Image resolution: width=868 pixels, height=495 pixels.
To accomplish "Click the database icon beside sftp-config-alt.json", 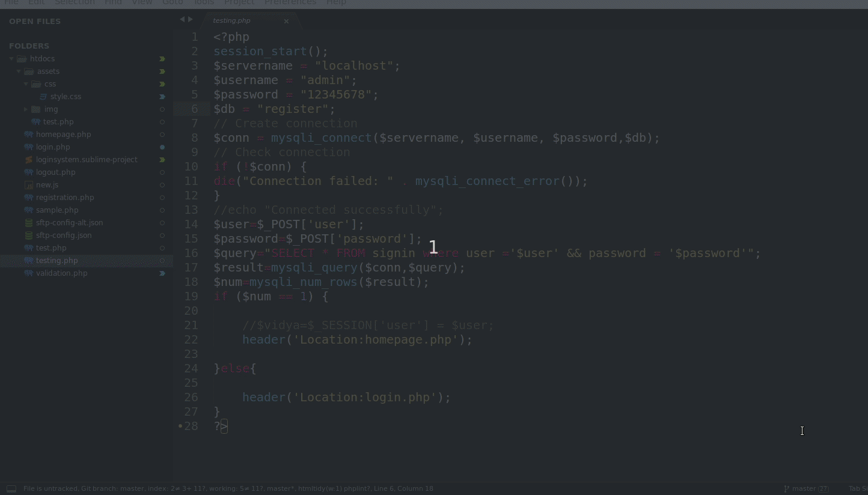I will [28, 223].
